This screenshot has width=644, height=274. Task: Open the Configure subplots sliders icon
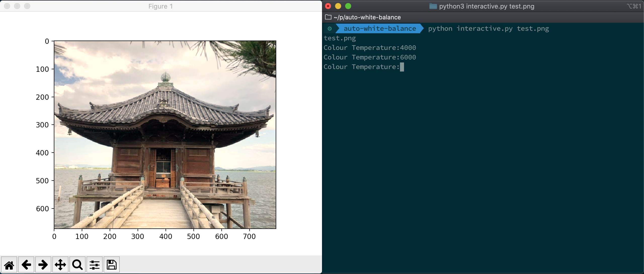click(95, 265)
